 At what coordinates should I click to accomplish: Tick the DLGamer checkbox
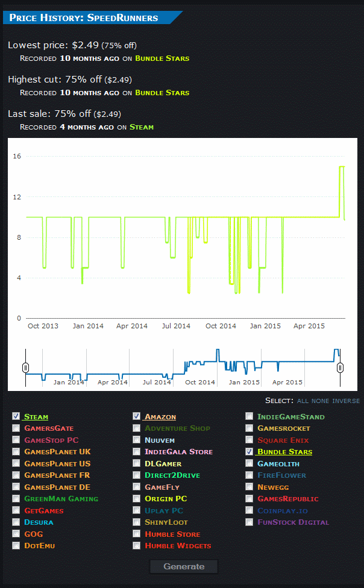(x=137, y=463)
